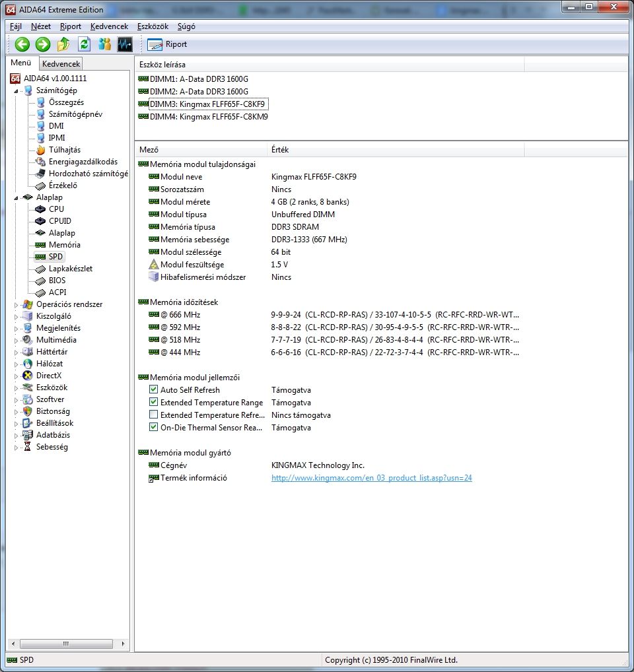Screen dimensions: 634x672
Task: Open the Fájl menu
Action: point(15,26)
